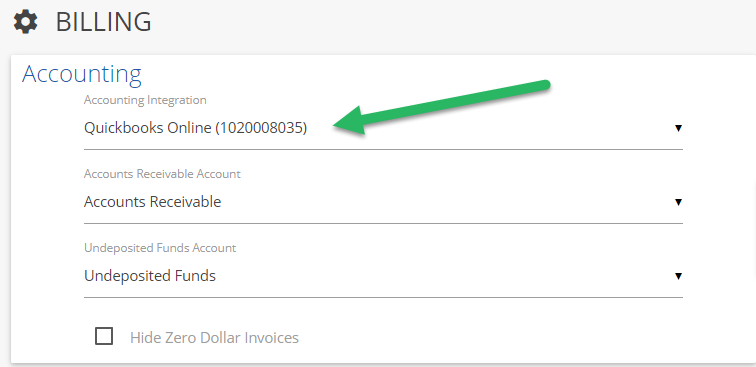Click the green arrow annotation's arrowhead
This screenshot has height=367, width=756.
[349, 121]
